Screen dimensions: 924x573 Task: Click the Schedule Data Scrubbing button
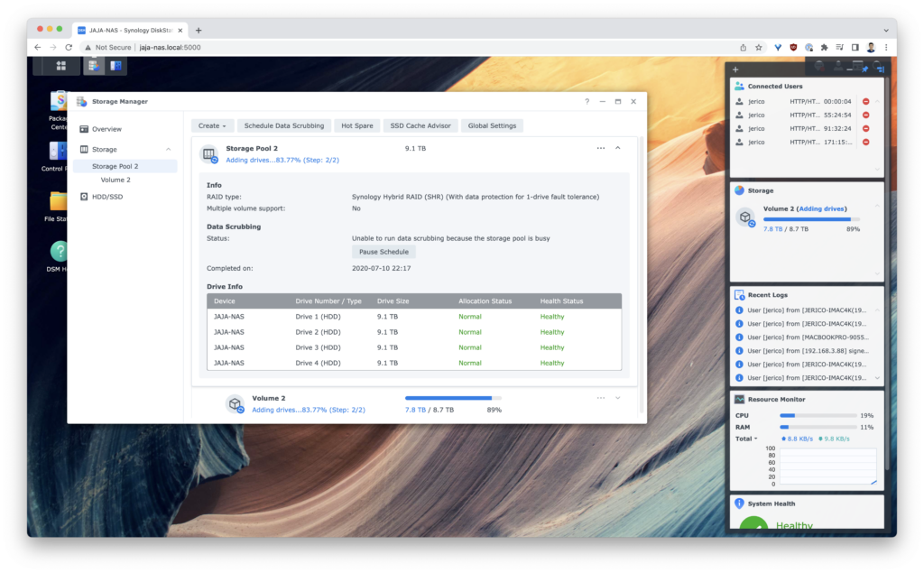coord(283,125)
